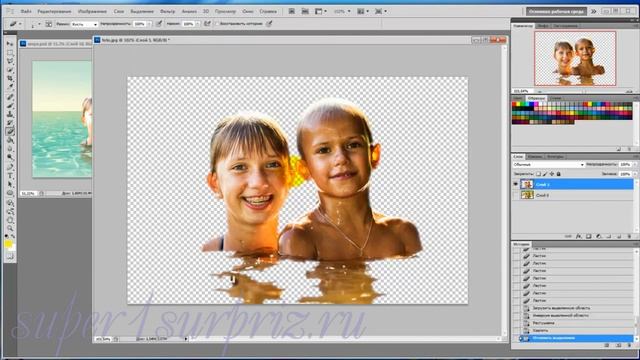640x360 pixels.
Task: Open the layer Opacity dropdown arrow
Action: point(635,164)
